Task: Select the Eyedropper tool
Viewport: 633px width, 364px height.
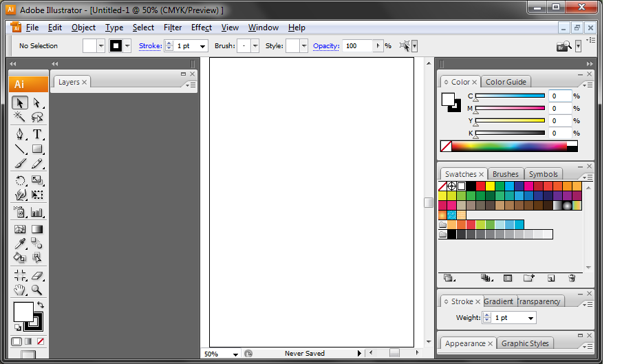Action: (x=19, y=244)
